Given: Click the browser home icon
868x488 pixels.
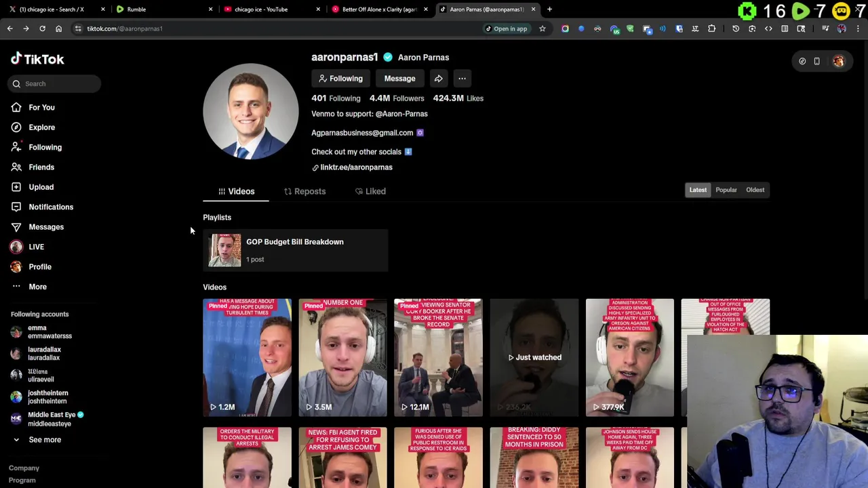Looking at the screenshot, I should coord(58,28).
